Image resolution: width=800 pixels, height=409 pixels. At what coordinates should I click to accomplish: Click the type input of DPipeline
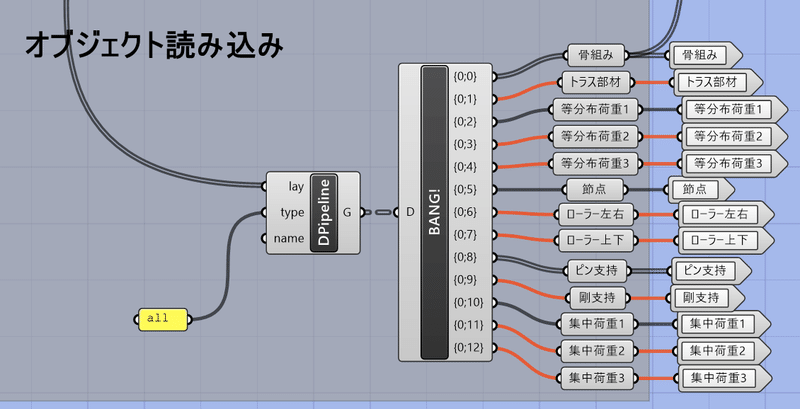[292, 212]
